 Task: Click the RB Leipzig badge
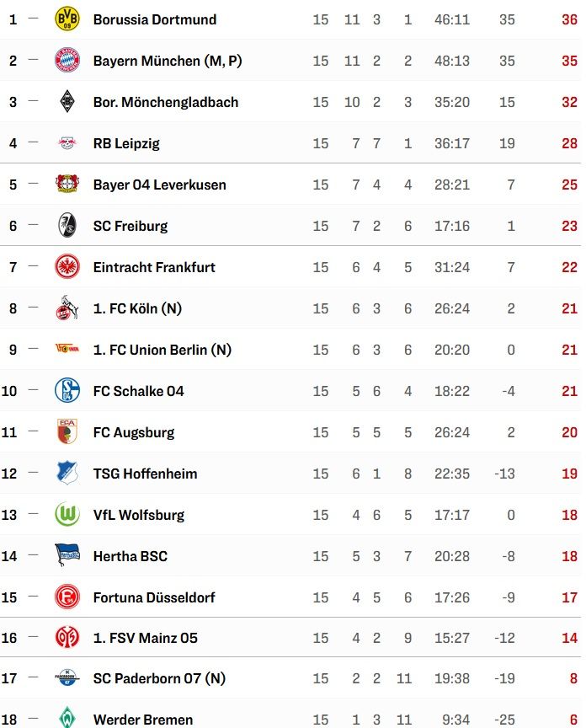[67, 143]
